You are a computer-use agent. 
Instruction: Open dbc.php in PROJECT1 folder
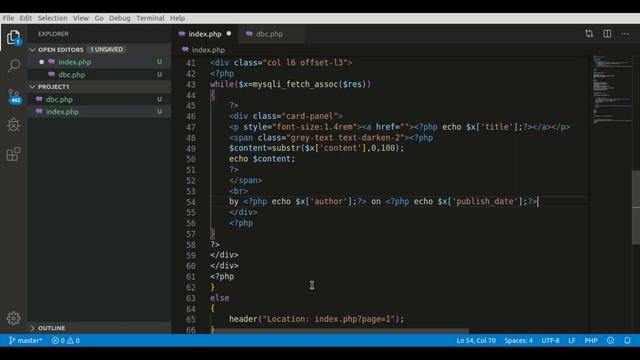99,99
